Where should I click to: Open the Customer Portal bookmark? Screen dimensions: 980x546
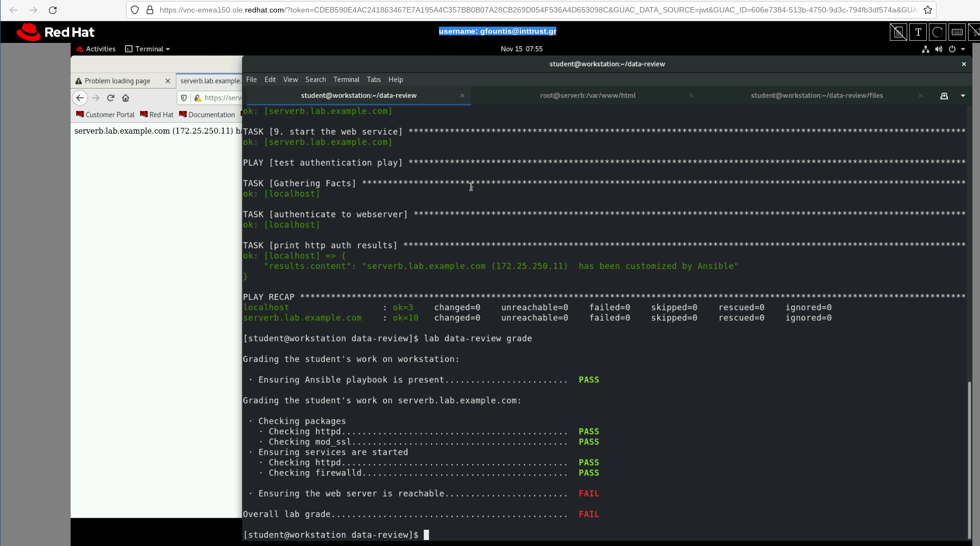coord(105,115)
